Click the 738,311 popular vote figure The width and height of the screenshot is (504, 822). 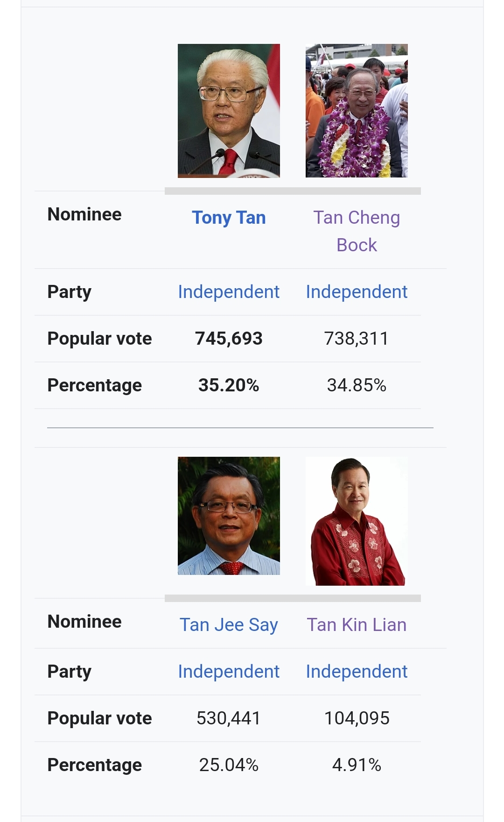pos(357,339)
